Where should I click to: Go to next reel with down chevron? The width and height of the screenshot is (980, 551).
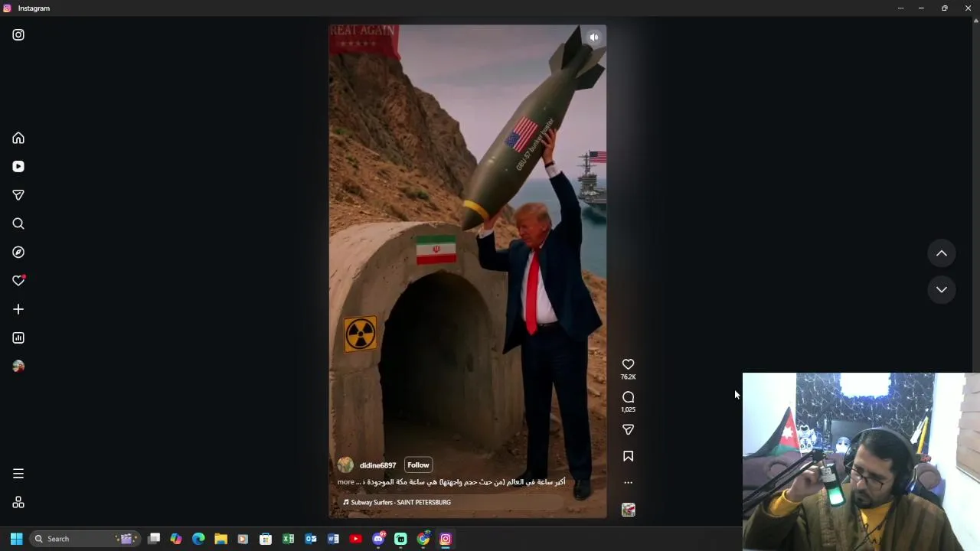(942, 290)
